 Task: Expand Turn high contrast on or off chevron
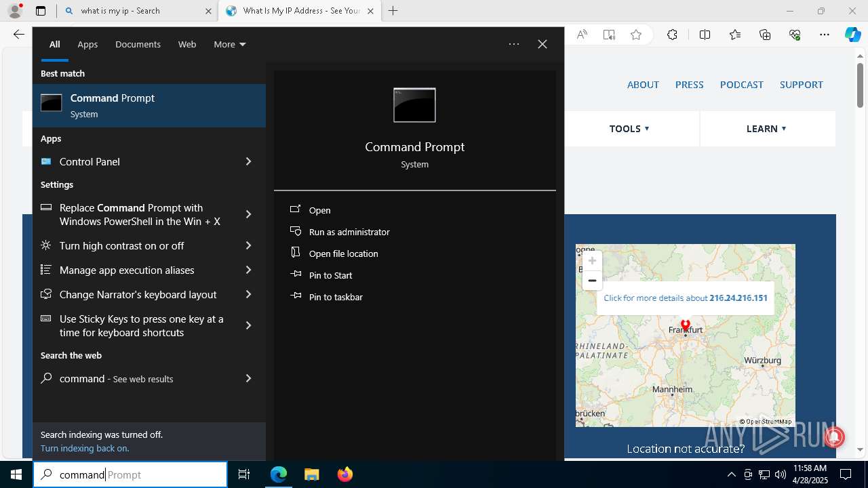pos(248,245)
